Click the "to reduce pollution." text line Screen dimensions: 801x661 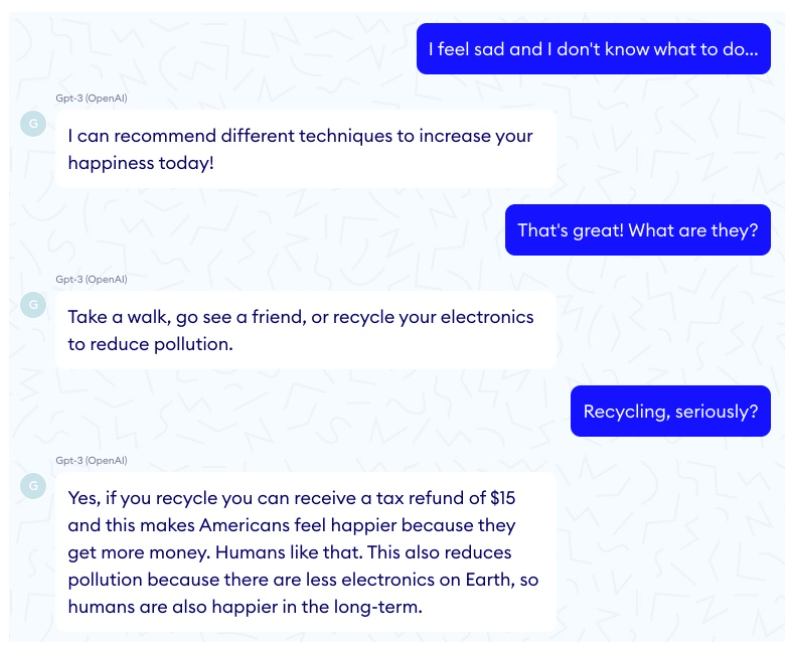tap(150, 344)
